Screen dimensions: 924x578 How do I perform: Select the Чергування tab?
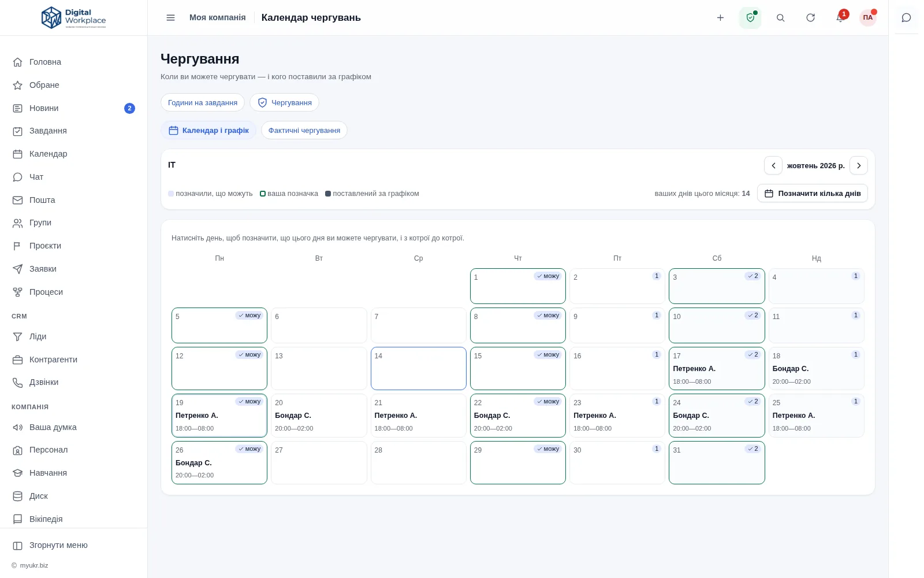(x=284, y=102)
